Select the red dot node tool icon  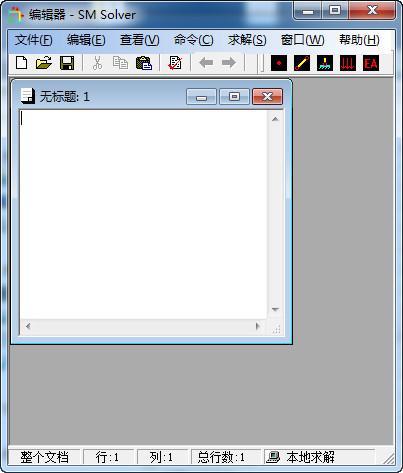click(x=279, y=63)
